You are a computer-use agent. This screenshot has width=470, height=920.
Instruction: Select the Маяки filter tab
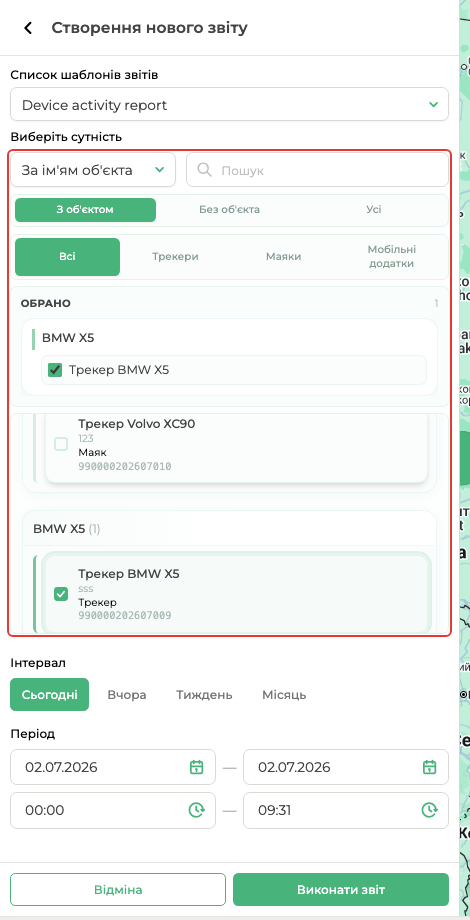click(283, 256)
